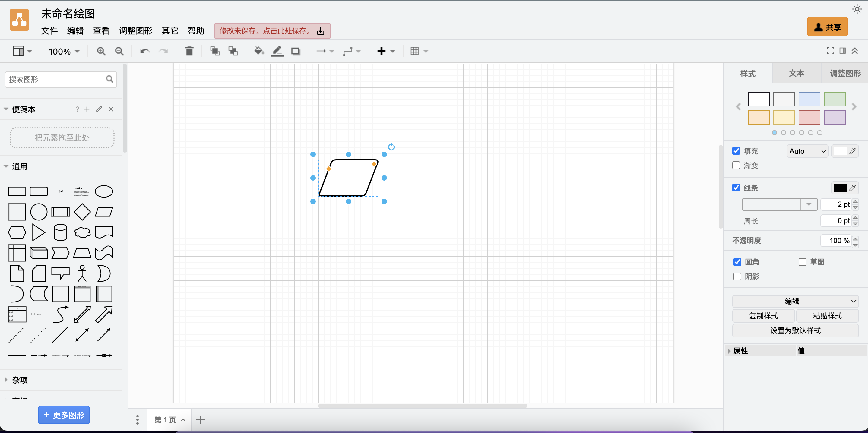868x433 pixels.
Task: Switch to the 调整图形 tab in sidebar
Action: click(845, 73)
